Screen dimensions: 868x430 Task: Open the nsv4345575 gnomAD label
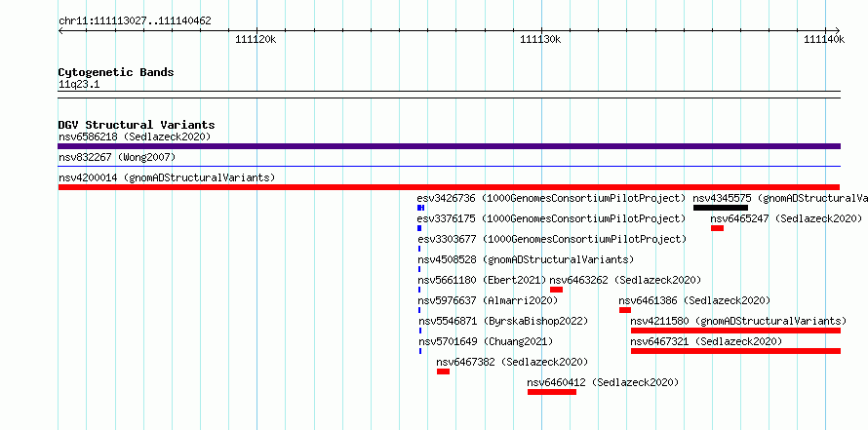[x=780, y=198]
